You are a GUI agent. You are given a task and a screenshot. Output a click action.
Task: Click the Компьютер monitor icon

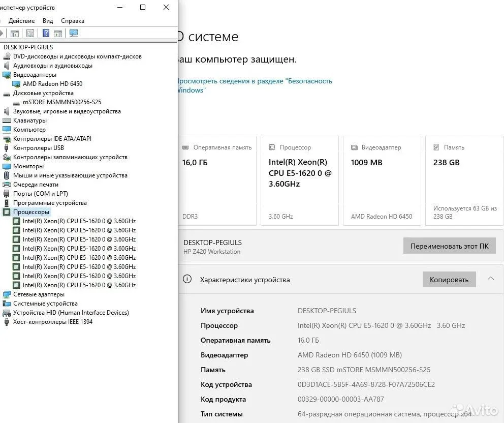(7, 130)
